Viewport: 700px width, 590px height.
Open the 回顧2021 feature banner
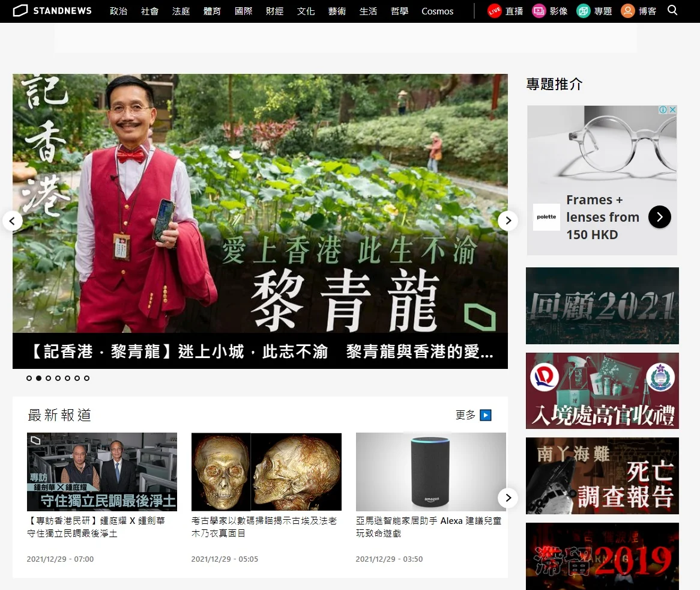602,306
